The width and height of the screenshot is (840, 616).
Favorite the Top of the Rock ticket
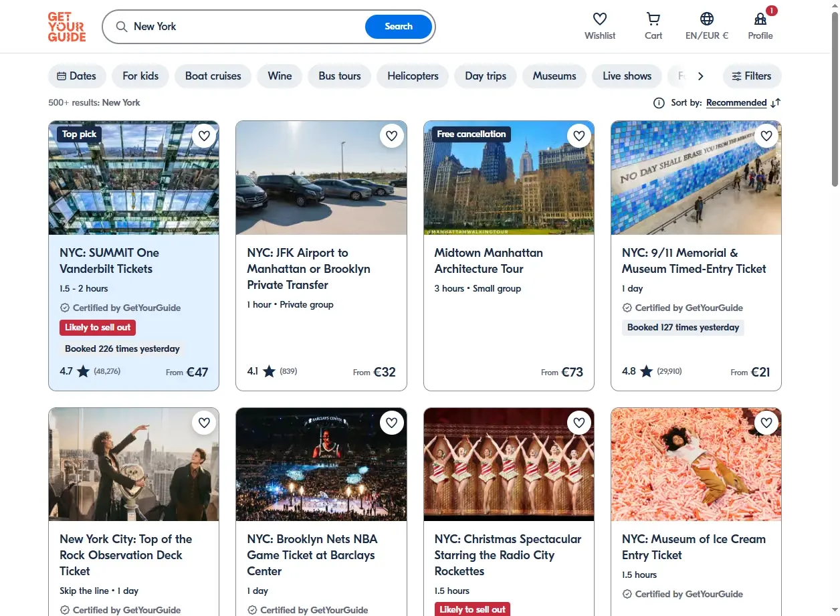(x=205, y=423)
